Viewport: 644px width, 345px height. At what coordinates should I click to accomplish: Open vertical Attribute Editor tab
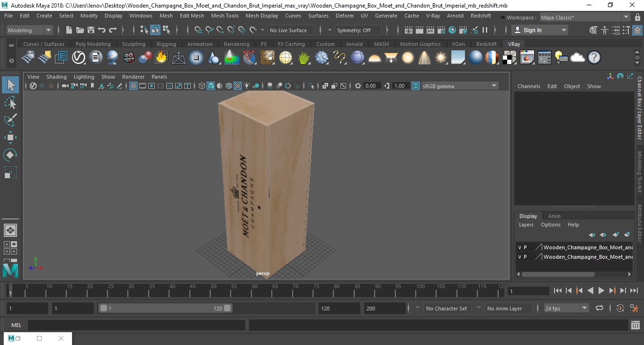coord(639,223)
